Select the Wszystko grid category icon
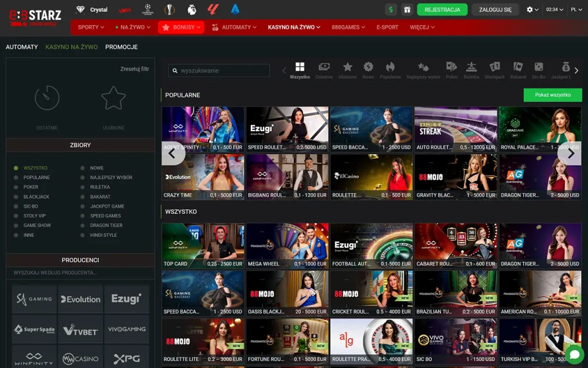The width and height of the screenshot is (588, 368). coord(300,70)
